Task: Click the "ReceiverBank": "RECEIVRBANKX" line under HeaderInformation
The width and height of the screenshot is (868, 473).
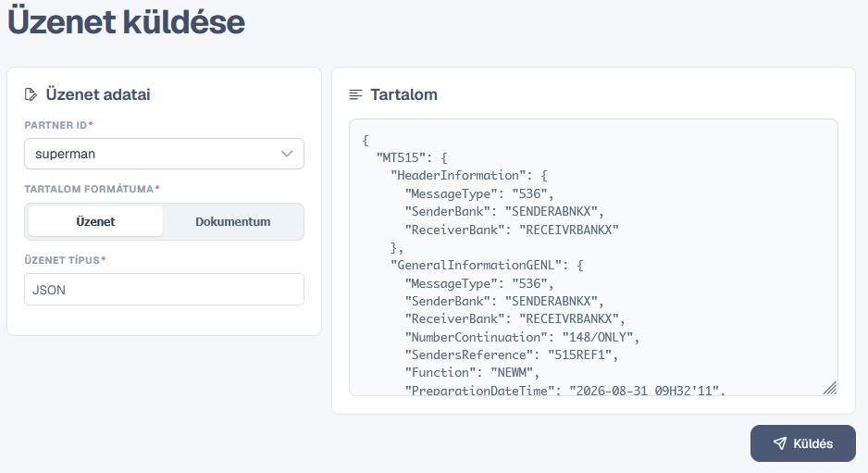Action: [x=512, y=230]
